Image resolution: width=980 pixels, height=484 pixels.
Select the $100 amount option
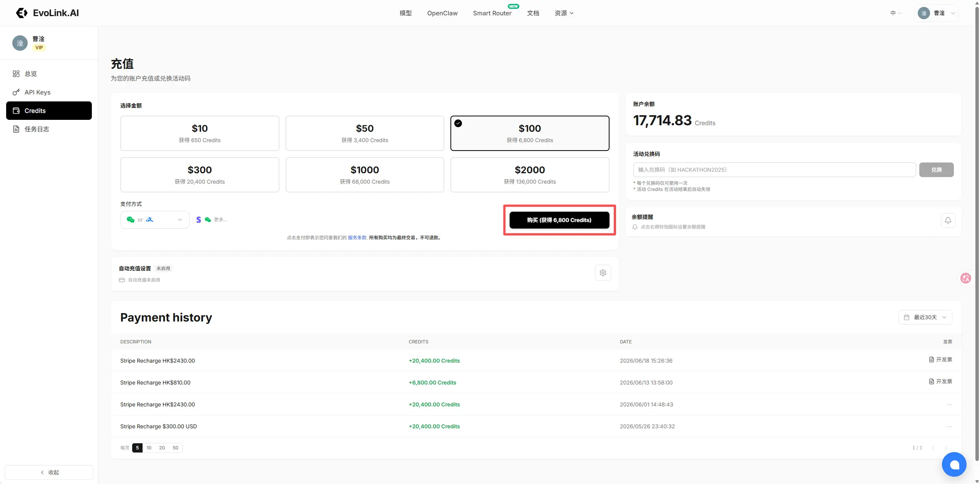(x=530, y=133)
